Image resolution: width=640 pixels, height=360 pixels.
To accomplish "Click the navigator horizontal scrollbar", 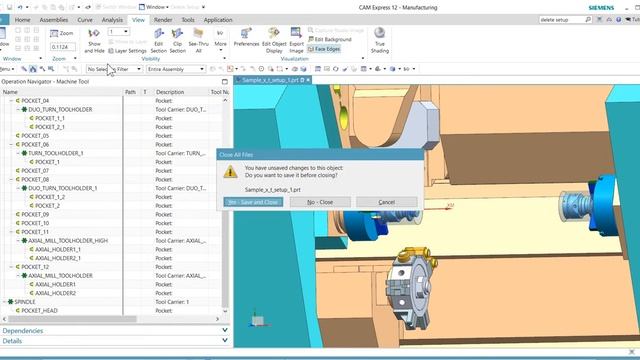I will 72,319.
